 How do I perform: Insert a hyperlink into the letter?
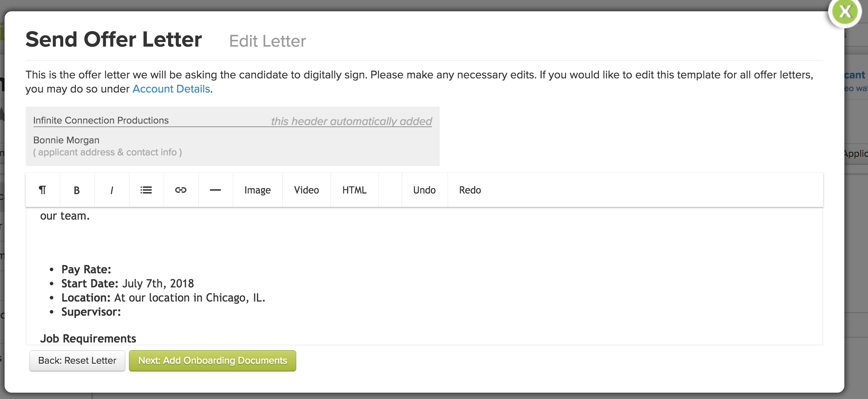point(181,190)
